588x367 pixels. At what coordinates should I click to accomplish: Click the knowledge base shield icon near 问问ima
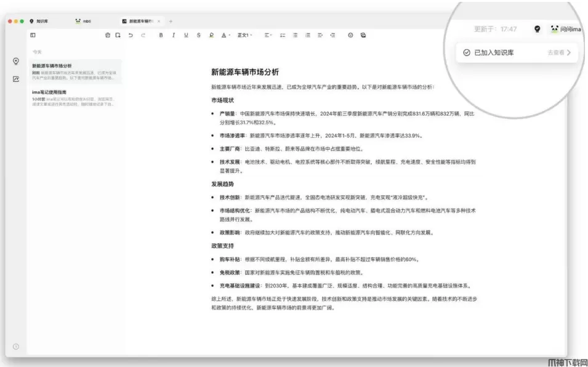pos(538,29)
